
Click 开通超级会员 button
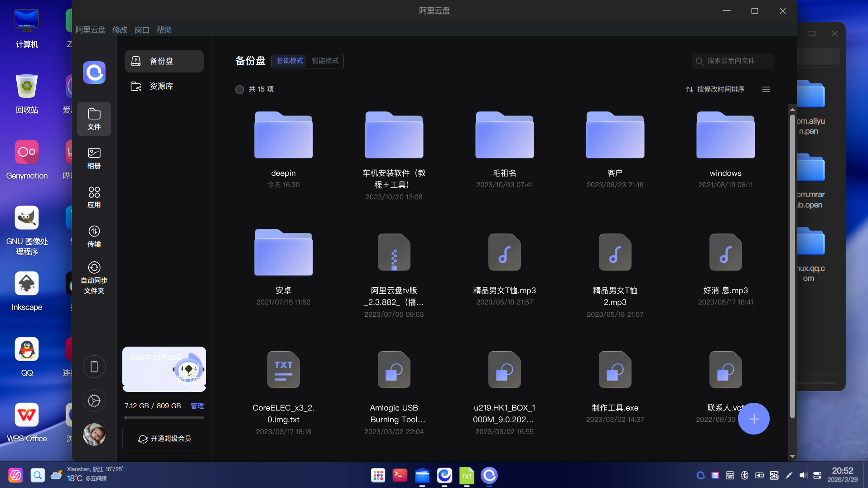click(x=164, y=439)
